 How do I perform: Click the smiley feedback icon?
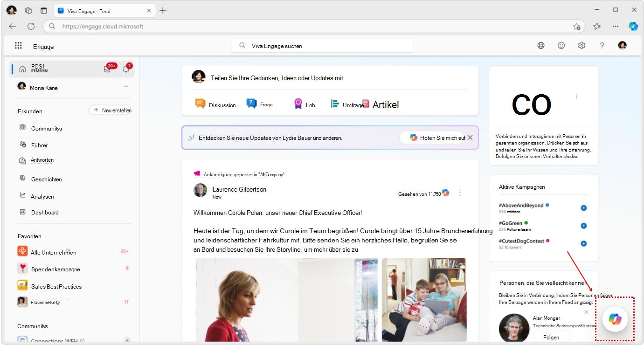(x=561, y=46)
